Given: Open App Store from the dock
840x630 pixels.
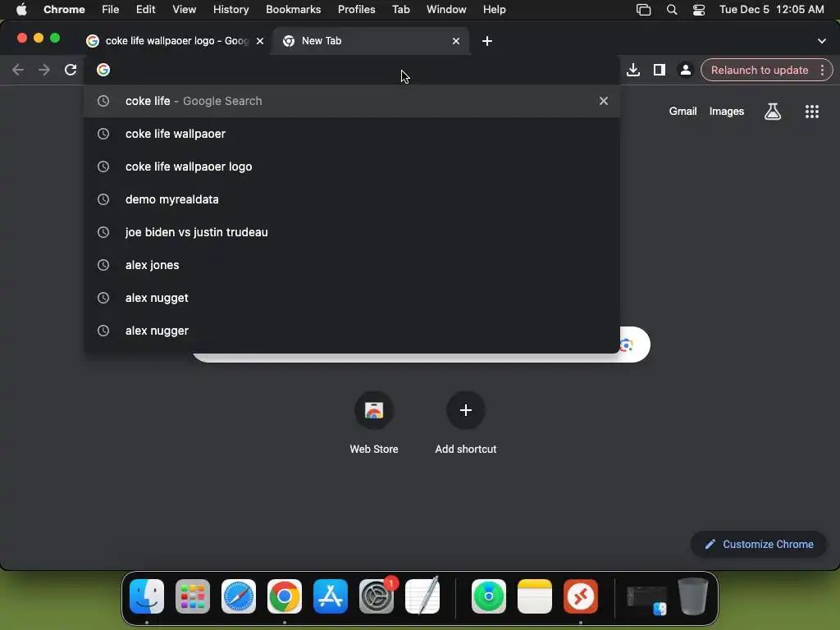Looking at the screenshot, I should pyautogui.click(x=331, y=596).
